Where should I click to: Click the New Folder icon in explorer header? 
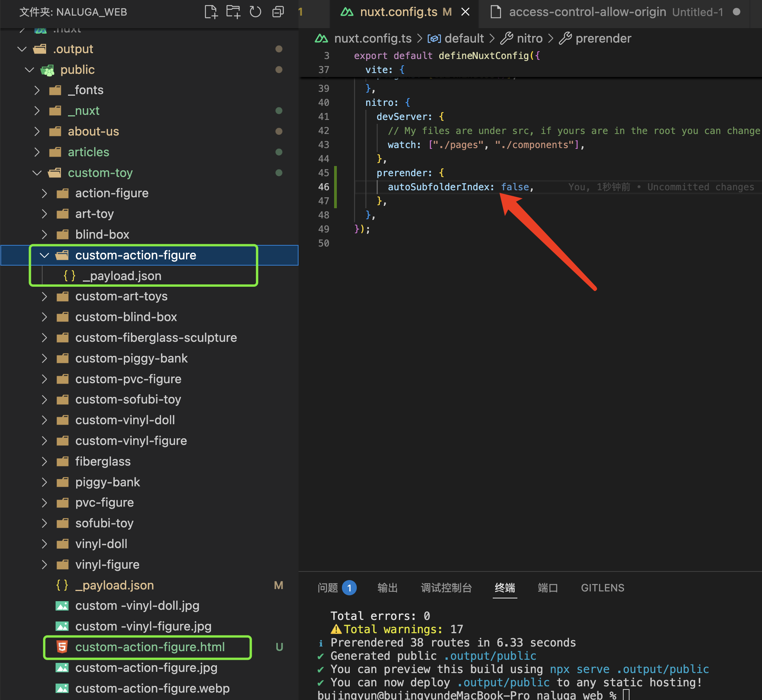point(233,12)
